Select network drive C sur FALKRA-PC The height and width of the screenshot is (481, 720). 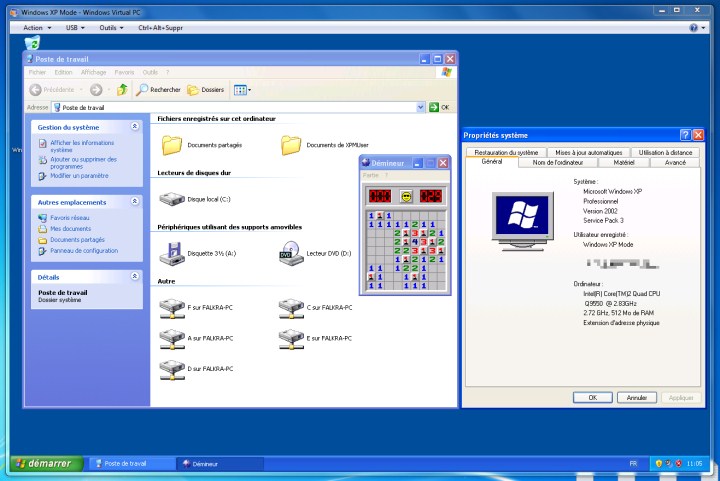pyautogui.click(x=291, y=308)
